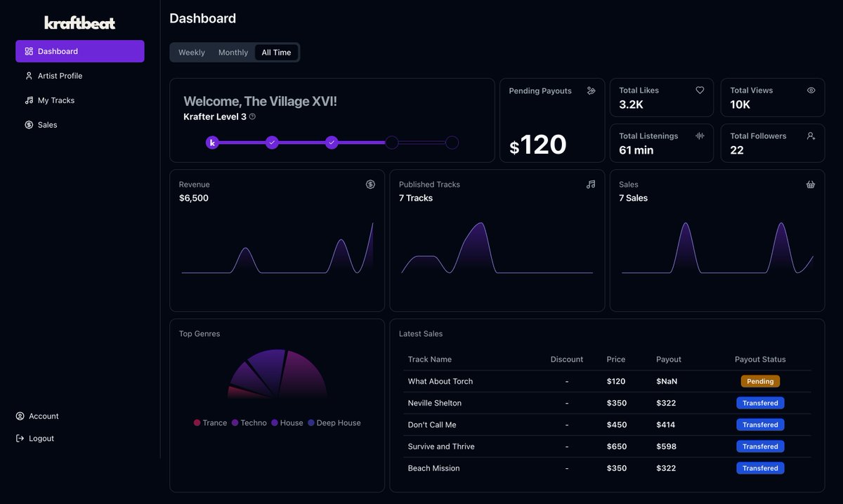Viewport: 843px width, 504px height.
Task: Click the Sales card basket icon
Action: [x=811, y=185]
